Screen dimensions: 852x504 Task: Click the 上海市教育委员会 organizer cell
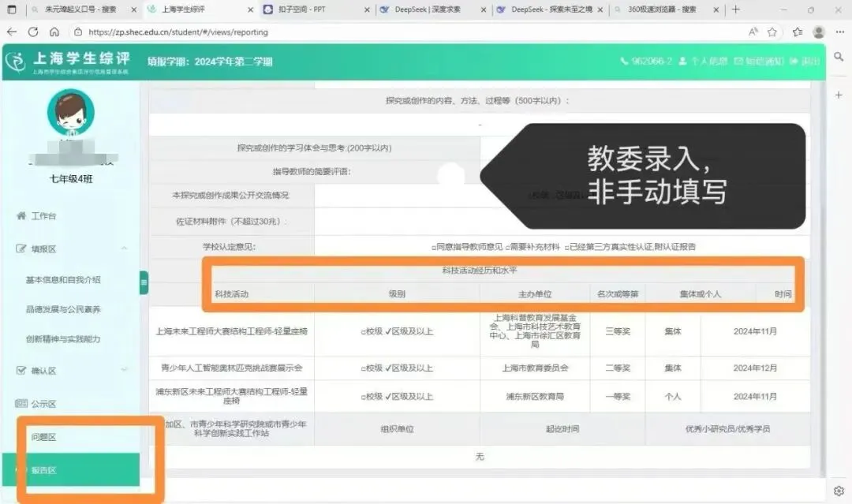(x=535, y=368)
